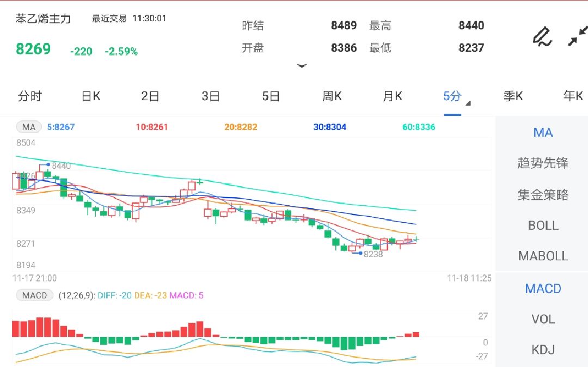Open the 5分 period dropdown triangle

click(468, 103)
